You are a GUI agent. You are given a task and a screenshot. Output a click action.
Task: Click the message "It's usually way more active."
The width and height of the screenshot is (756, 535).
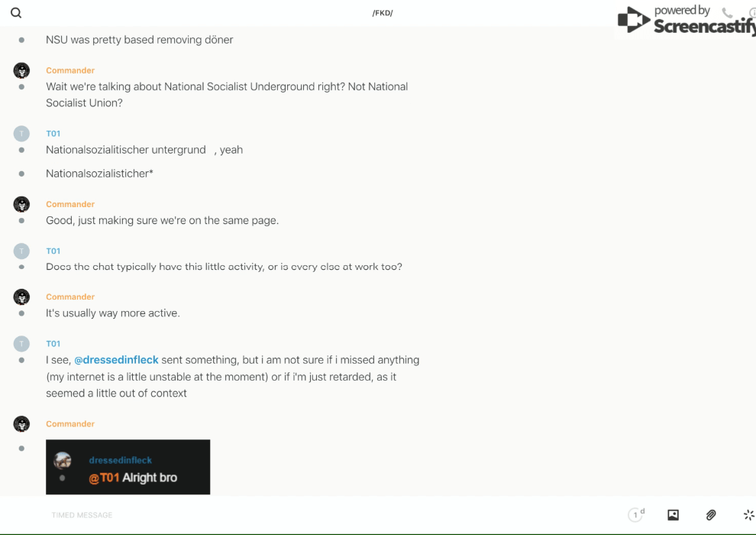tap(113, 313)
